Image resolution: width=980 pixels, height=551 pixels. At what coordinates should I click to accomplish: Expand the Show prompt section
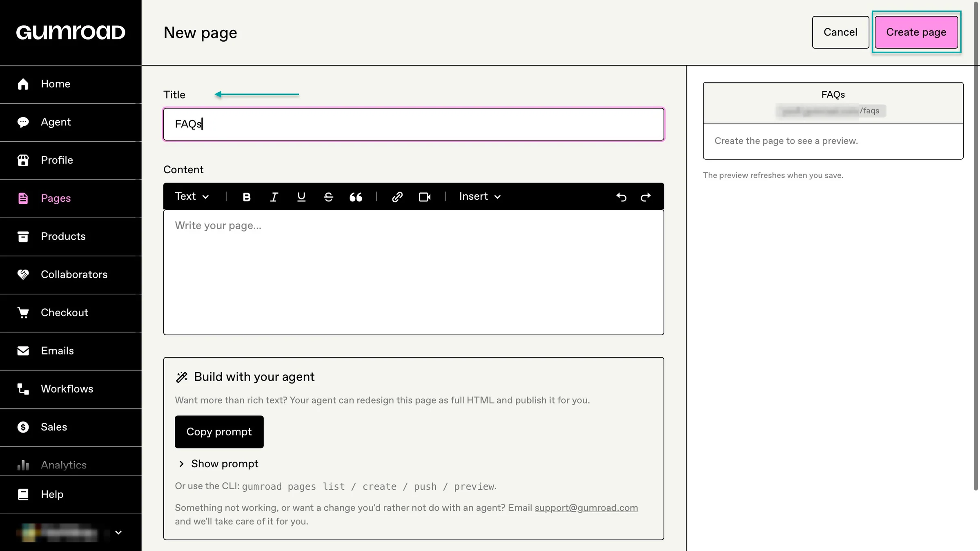218,464
